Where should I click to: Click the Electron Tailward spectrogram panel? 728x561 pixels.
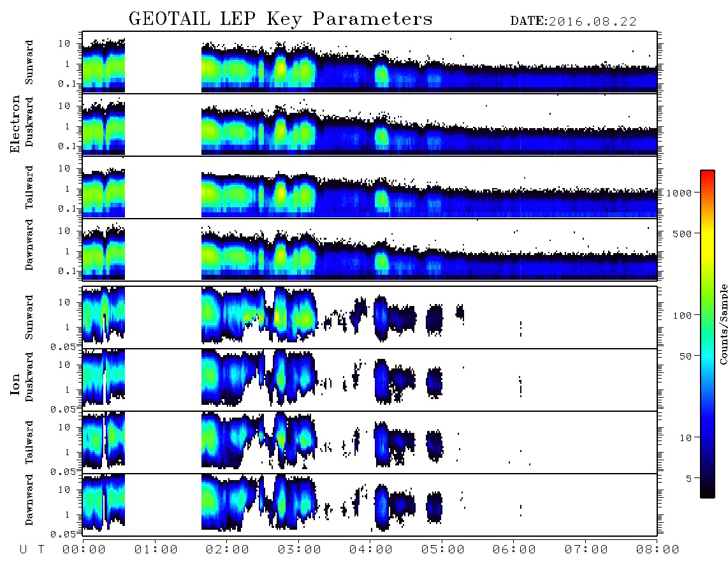tap(370, 187)
